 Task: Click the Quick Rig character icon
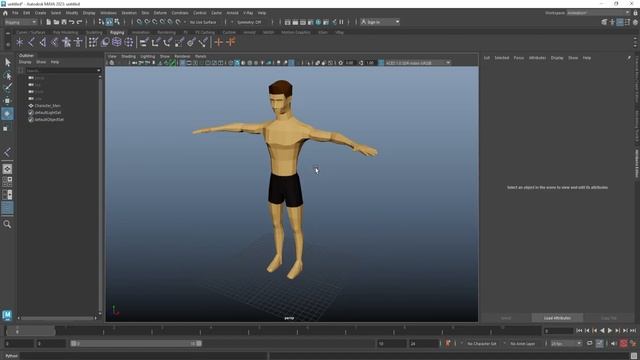pos(67,42)
